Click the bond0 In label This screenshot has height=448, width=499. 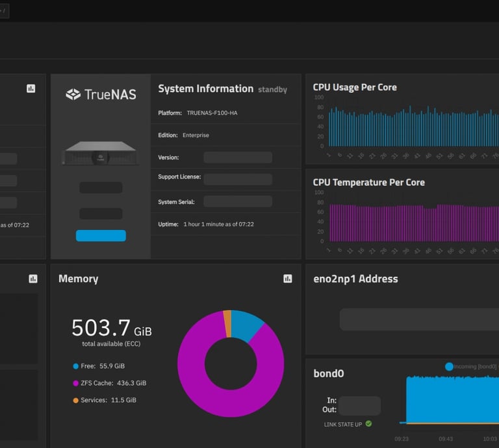click(x=331, y=401)
